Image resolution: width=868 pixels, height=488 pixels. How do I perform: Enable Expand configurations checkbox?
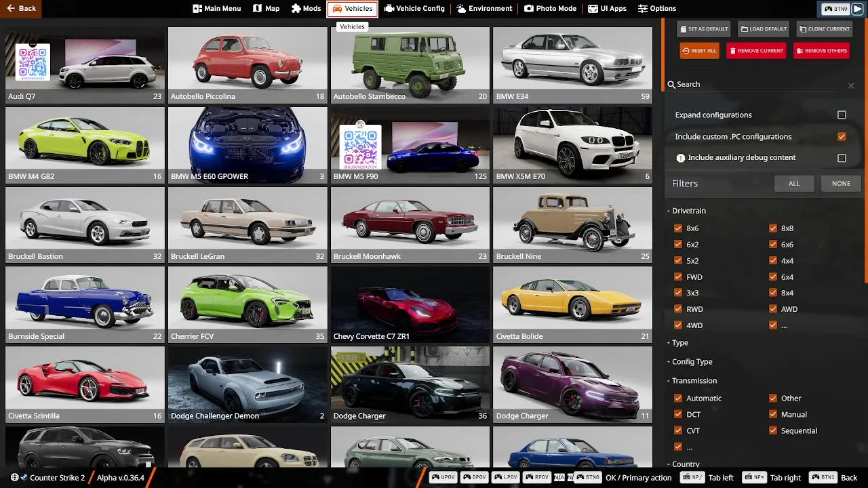[x=842, y=115]
